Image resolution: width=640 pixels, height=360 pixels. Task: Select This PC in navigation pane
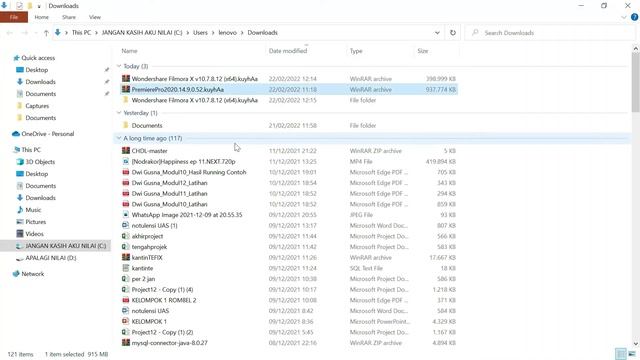31,150
